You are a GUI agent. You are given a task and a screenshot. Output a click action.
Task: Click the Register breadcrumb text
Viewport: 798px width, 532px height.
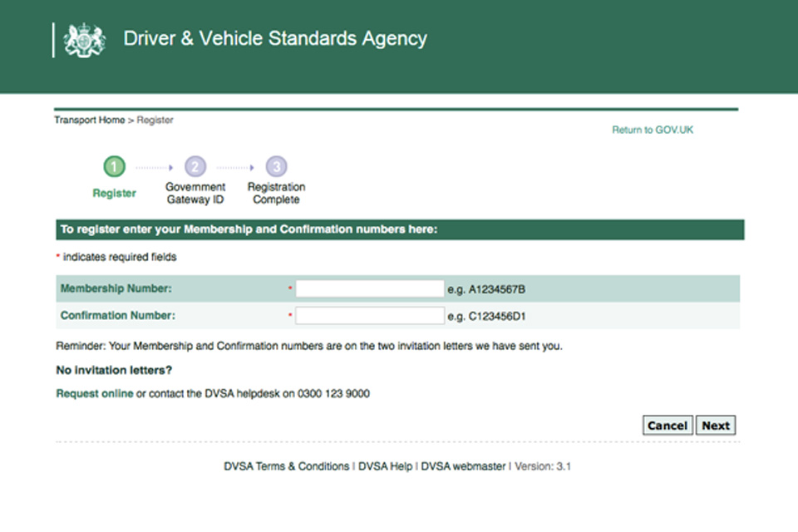pos(155,121)
